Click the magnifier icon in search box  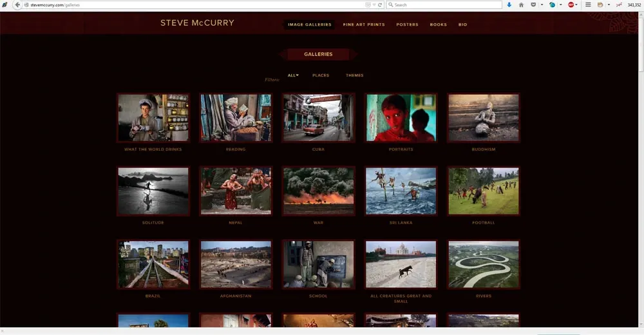click(x=391, y=5)
